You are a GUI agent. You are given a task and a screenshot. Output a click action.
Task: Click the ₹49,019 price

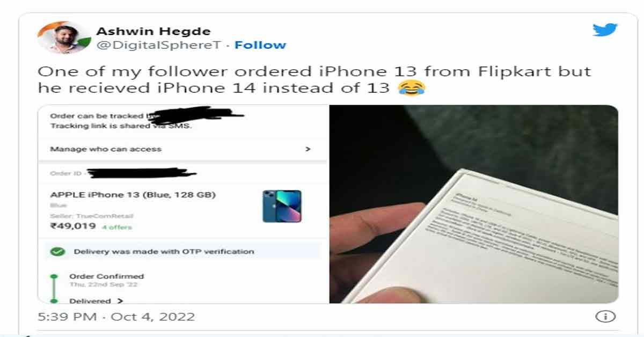(73, 226)
